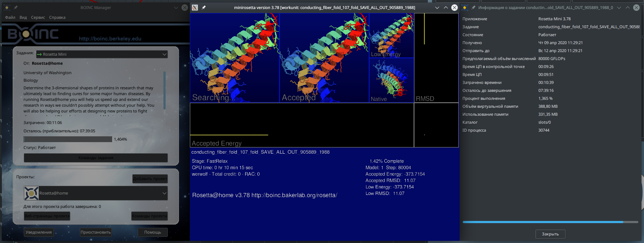Click the '80000 GFLOPs' value

552,59
